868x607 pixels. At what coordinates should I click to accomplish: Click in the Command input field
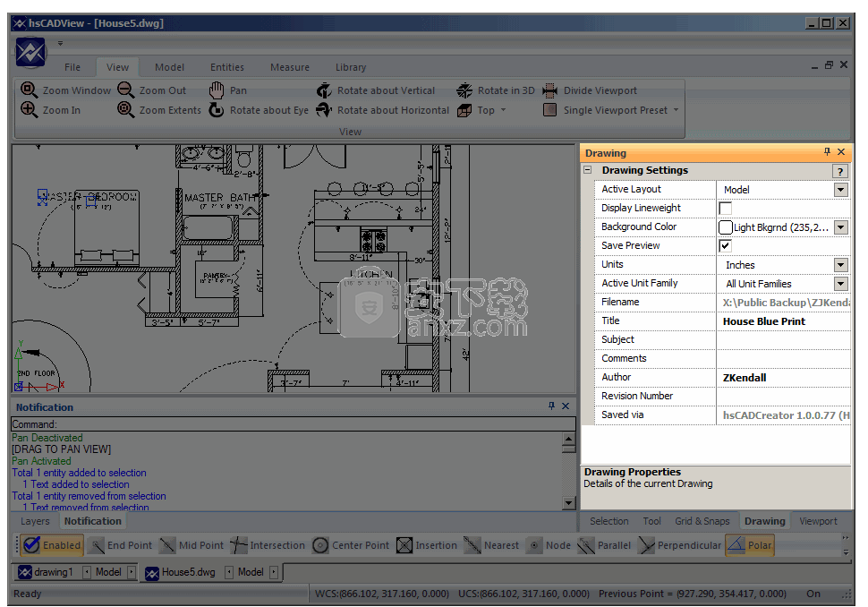[x=294, y=424]
